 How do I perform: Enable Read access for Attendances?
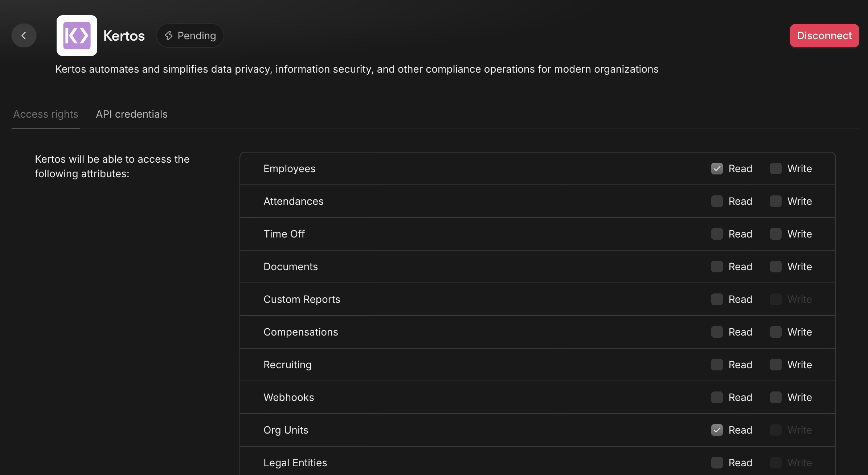pyautogui.click(x=717, y=201)
